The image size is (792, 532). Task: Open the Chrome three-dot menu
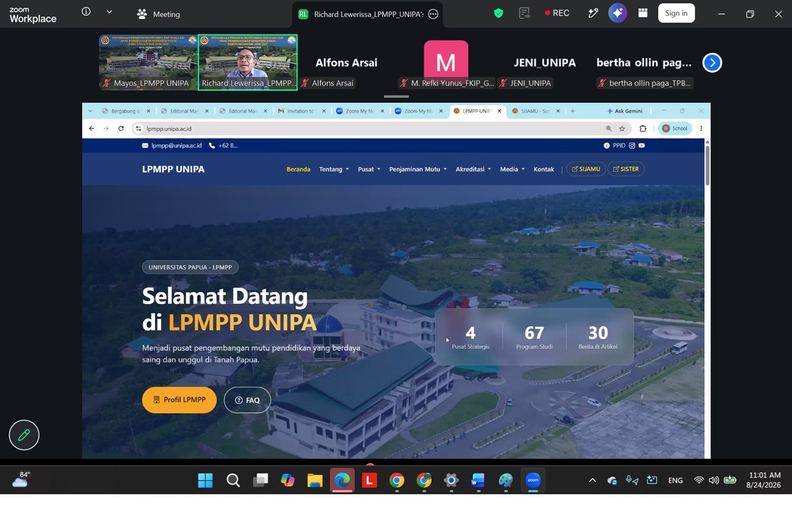(702, 128)
